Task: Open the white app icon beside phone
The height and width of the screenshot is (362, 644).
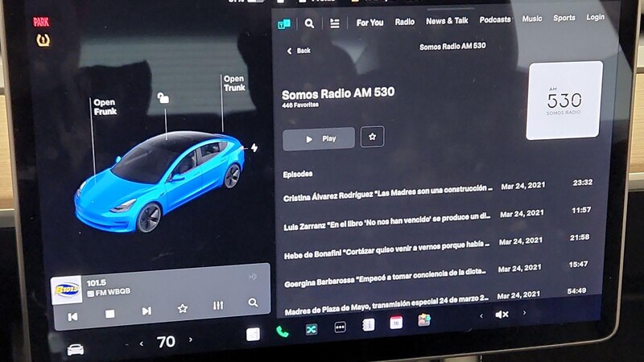Action: (x=253, y=335)
